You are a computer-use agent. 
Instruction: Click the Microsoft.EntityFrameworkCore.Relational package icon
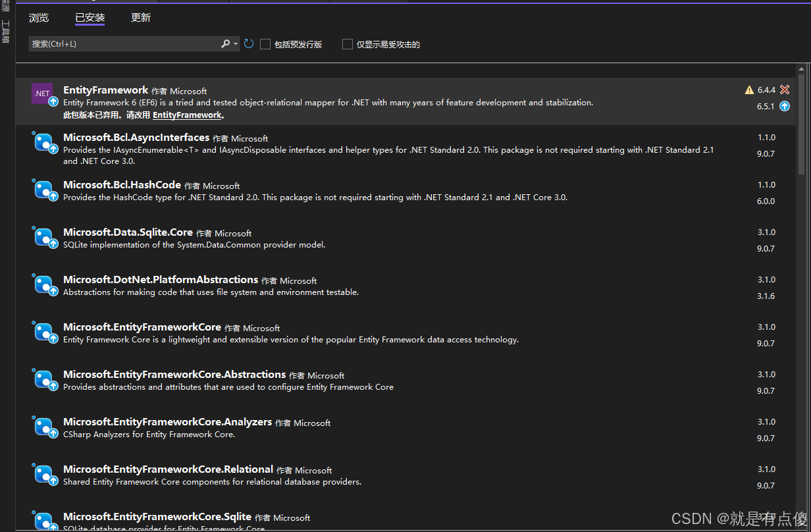pos(43,474)
